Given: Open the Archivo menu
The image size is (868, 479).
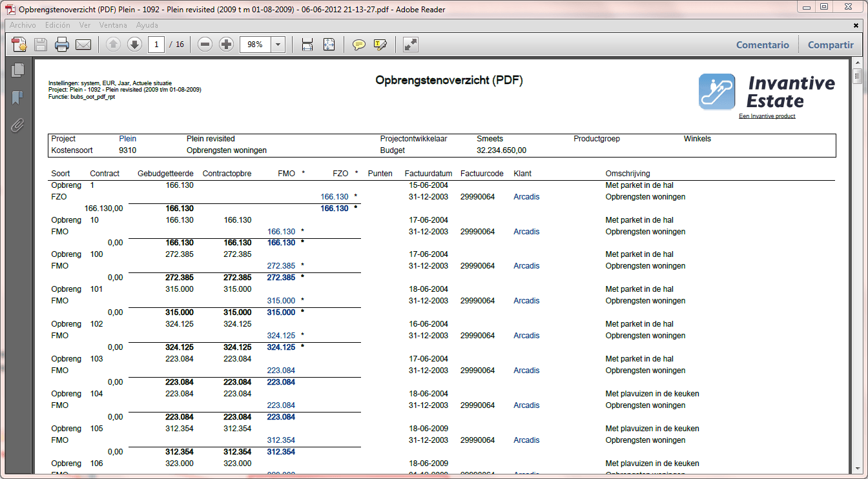Looking at the screenshot, I should (23, 25).
